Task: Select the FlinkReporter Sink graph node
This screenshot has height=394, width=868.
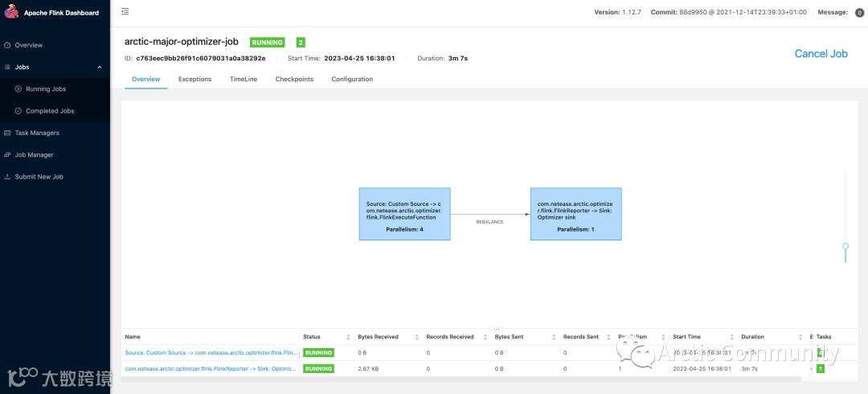Action: click(575, 214)
